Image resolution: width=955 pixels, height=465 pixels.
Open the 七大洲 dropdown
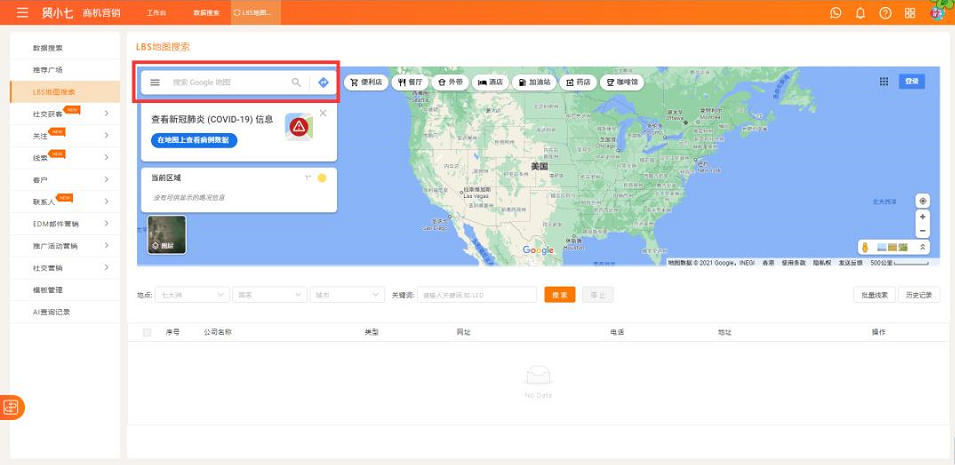[x=192, y=295]
